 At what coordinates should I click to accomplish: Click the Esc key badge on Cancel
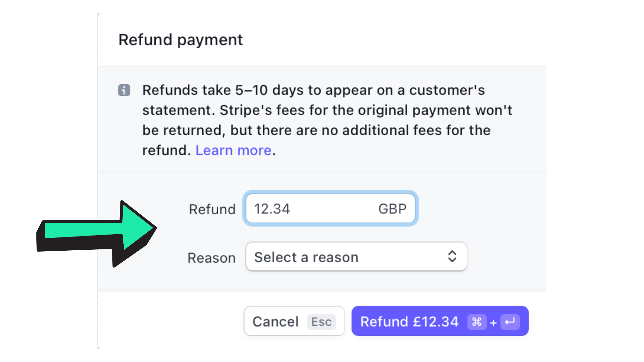click(321, 322)
